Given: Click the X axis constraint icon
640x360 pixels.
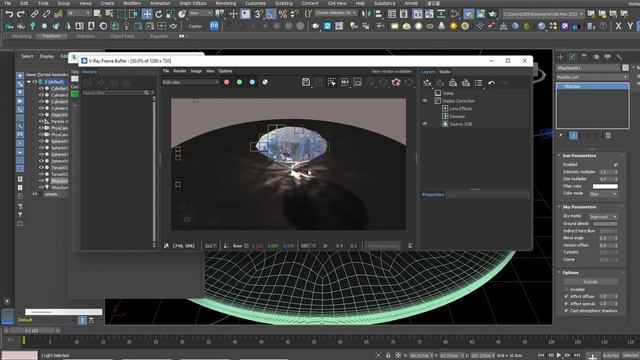Looking at the screenshot, I should pos(618,27).
